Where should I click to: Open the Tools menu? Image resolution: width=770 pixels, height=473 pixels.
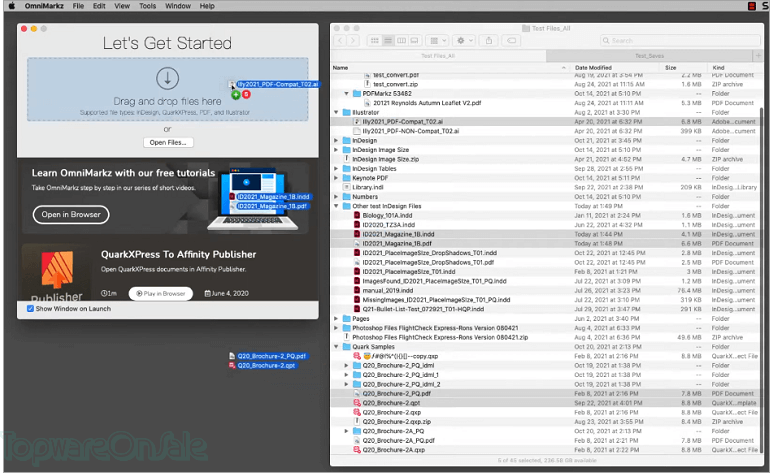[x=147, y=6]
